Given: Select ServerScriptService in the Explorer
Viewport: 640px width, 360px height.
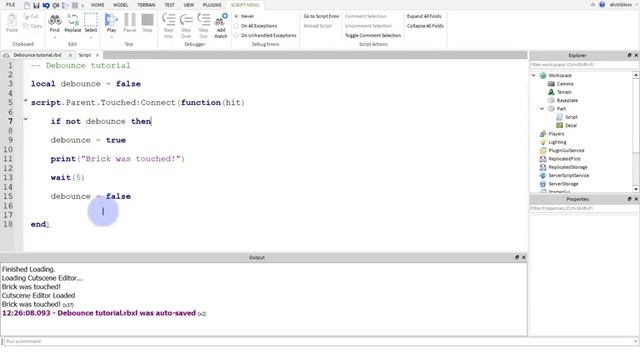Looking at the screenshot, I should 564,176.
